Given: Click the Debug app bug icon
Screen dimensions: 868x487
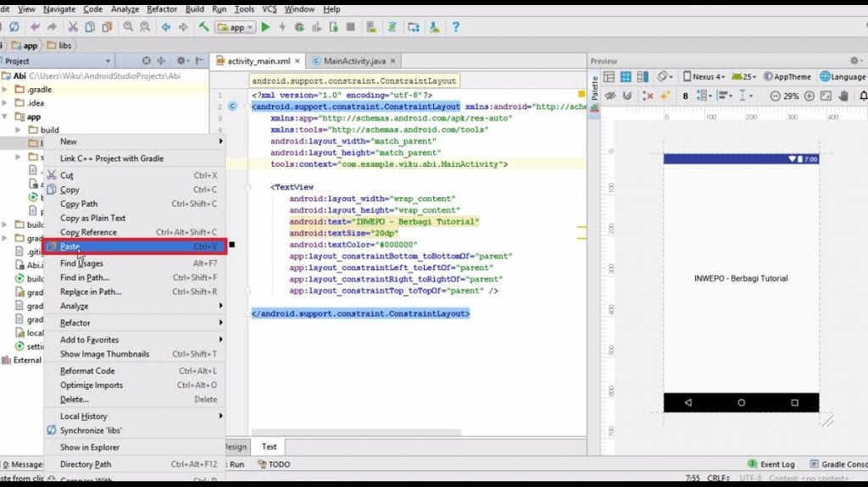Looking at the screenshot, I should (x=298, y=27).
